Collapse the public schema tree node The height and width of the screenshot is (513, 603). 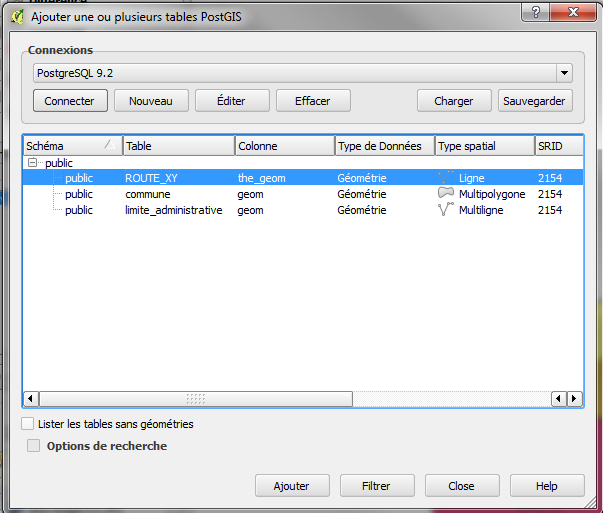[33, 162]
